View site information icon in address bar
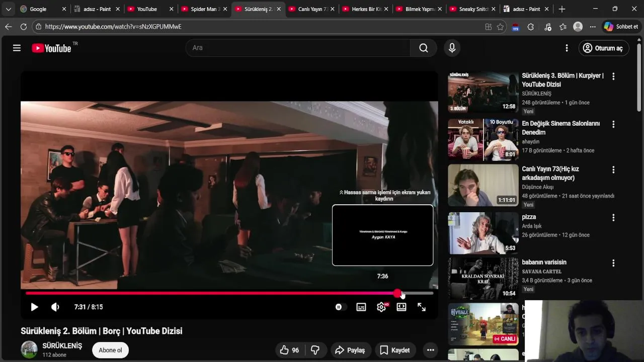The image size is (644, 362). tap(38, 27)
